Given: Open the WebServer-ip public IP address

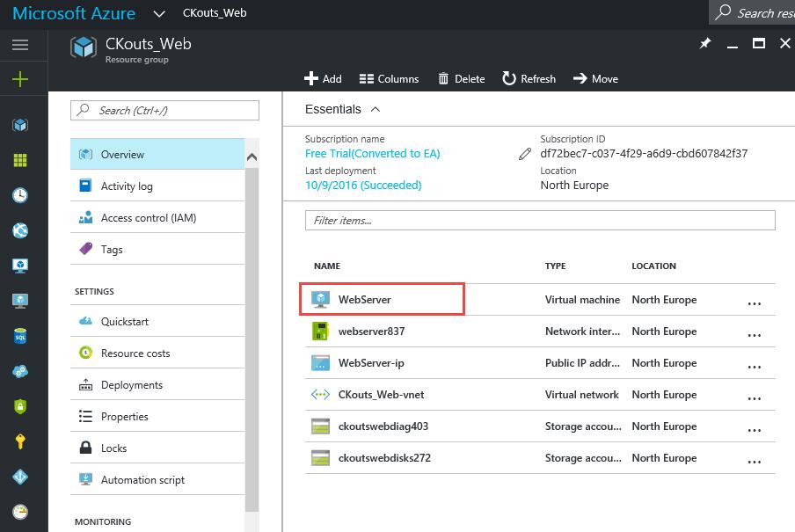Looking at the screenshot, I should click(371, 363).
